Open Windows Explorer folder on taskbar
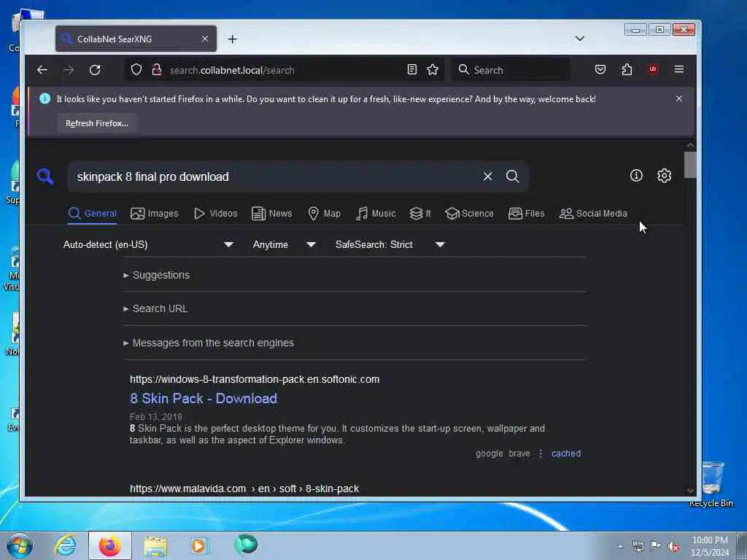The image size is (747, 560). click(155, 546)
